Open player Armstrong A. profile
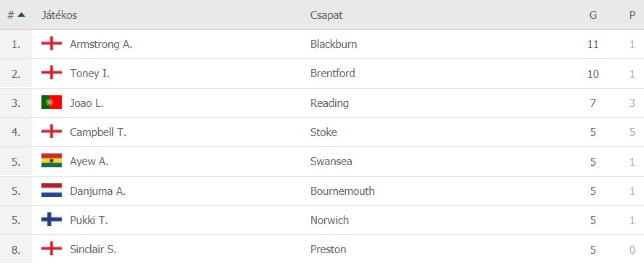 click(101, 44)
